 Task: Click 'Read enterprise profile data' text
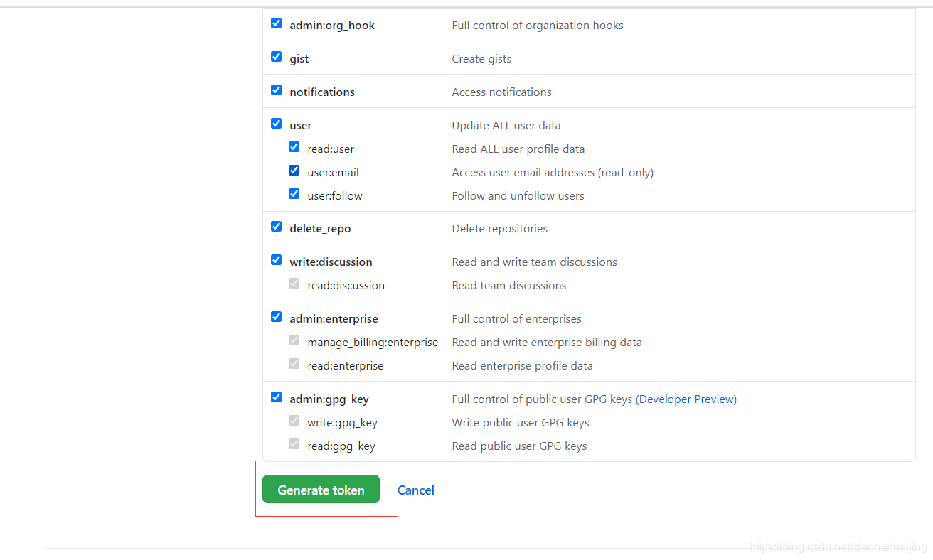pyautogui.click(x=522, y=366)
